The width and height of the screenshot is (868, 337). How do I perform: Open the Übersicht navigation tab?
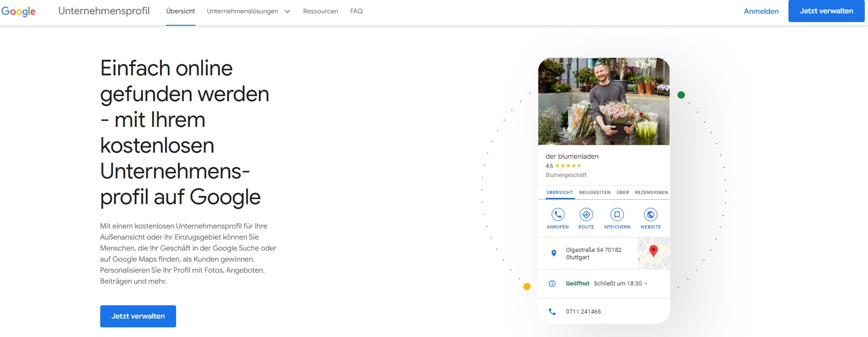click(181, 11)
